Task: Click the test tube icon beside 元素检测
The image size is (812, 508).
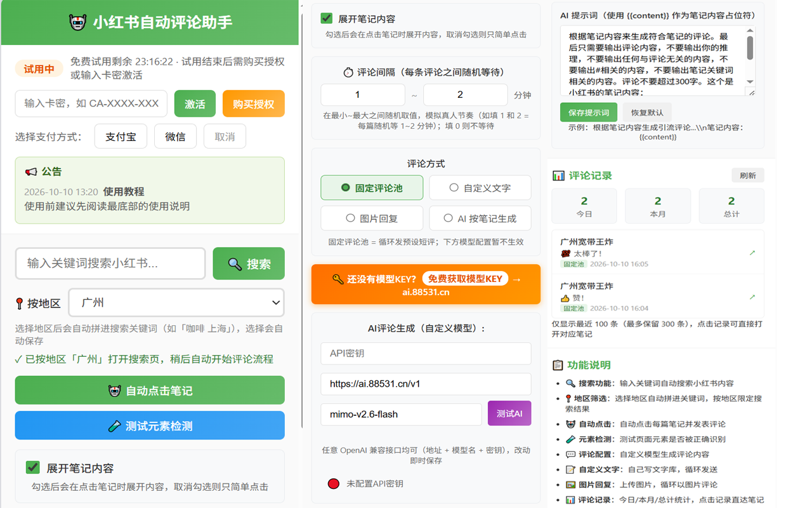Action: tap(570, 439)
